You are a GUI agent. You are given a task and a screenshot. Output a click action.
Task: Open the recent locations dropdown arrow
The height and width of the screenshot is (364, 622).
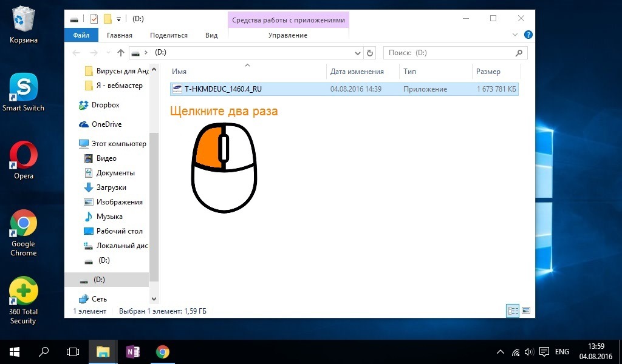tap(108, 53)
